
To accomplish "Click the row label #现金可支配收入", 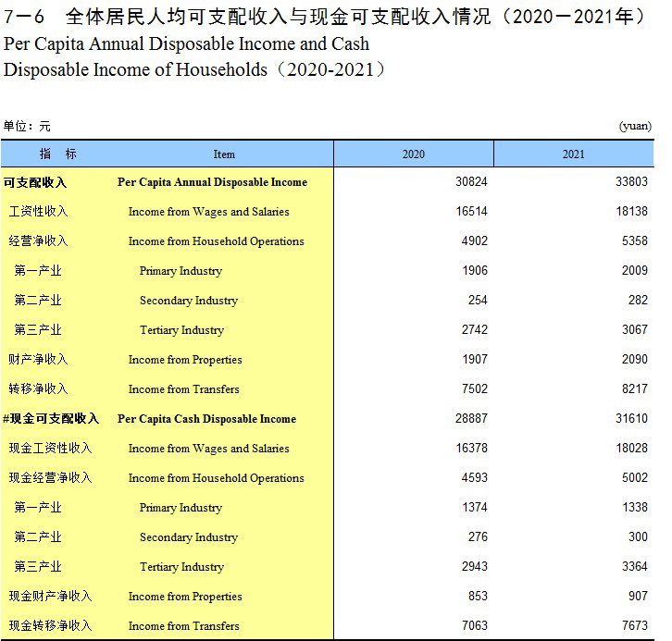I will point(51,418).
